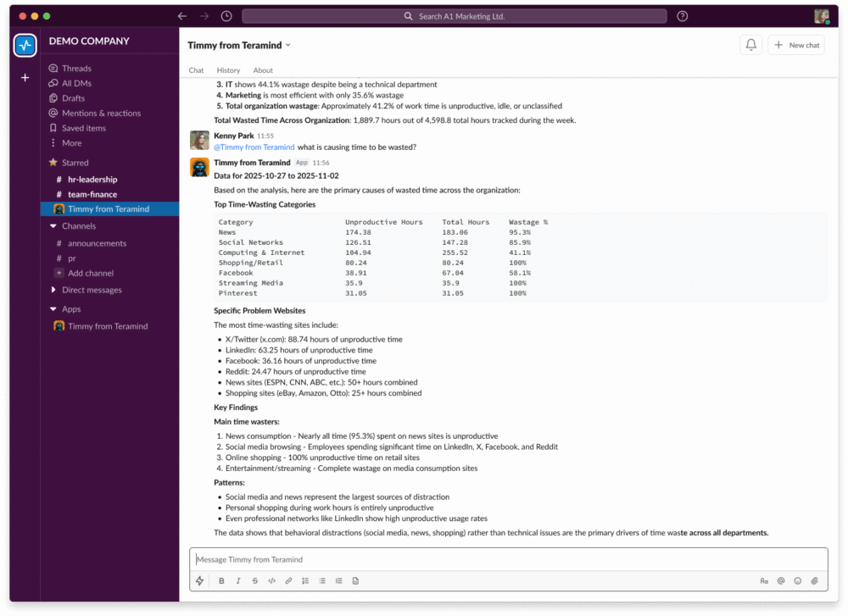Click the Teramind workspace icon in the sidebar
This screenshot has height=616, width=848.
(25, 46)
